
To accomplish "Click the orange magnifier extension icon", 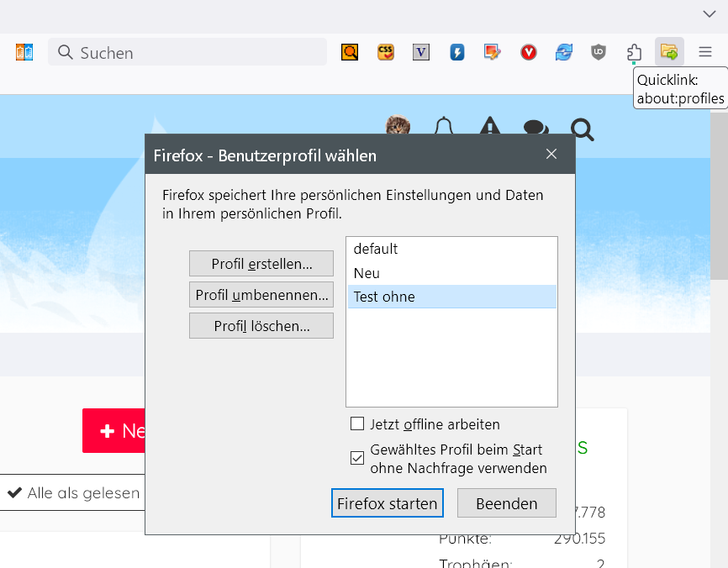I will tap(350, 52).
